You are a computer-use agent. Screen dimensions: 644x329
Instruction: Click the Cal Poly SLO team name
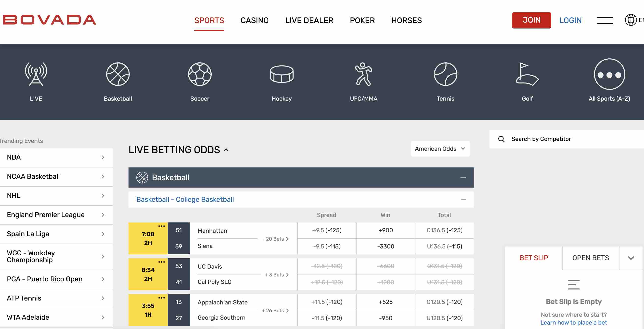(x=214, y=282)
